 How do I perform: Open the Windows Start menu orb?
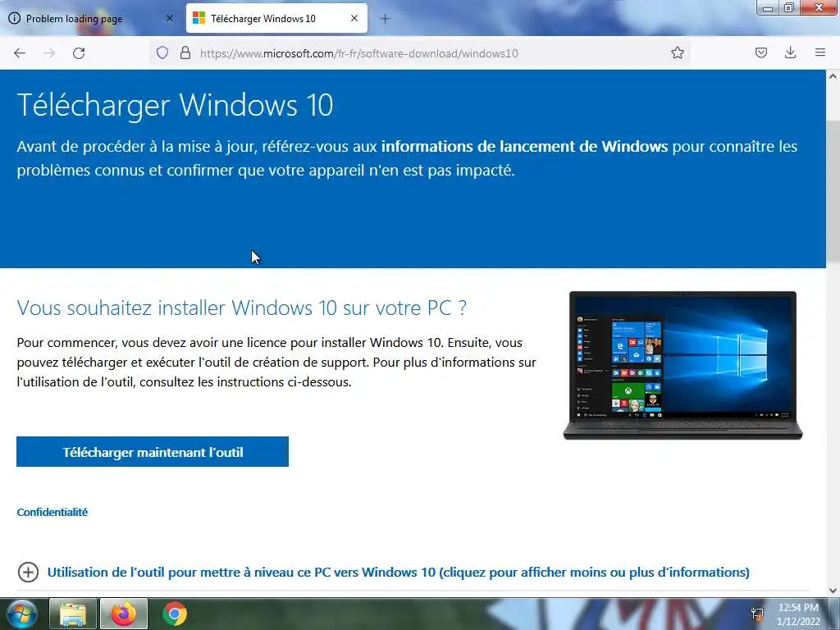pos(22,614)
